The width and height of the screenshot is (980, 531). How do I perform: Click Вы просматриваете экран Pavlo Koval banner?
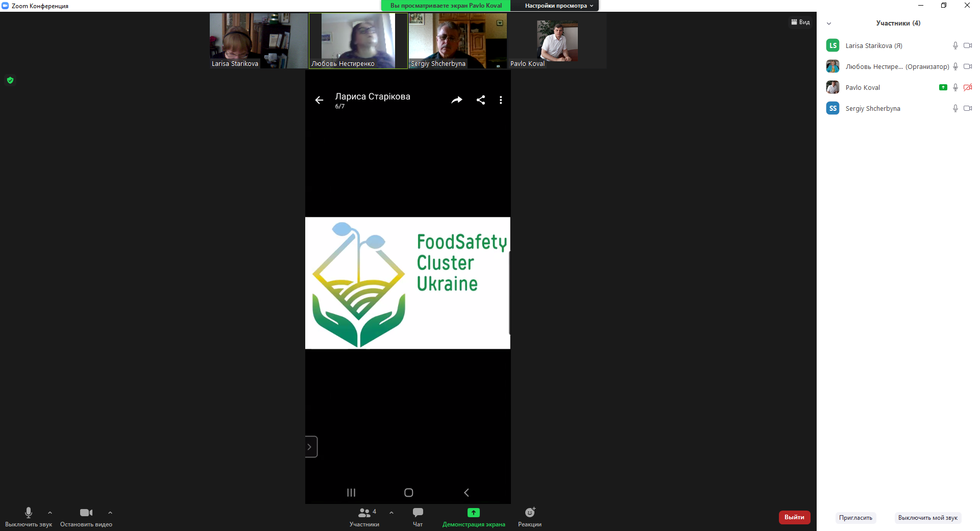tap(446, 6)
